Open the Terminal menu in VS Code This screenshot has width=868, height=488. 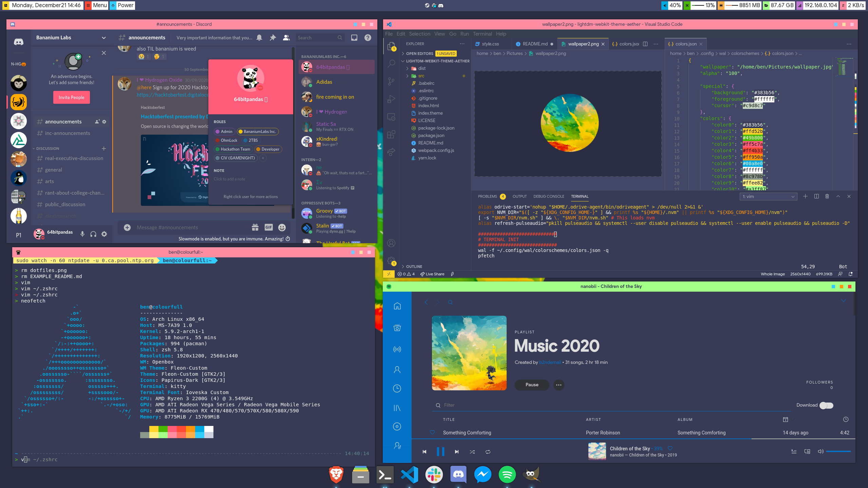pyautogui.click(x=482, y=34)
